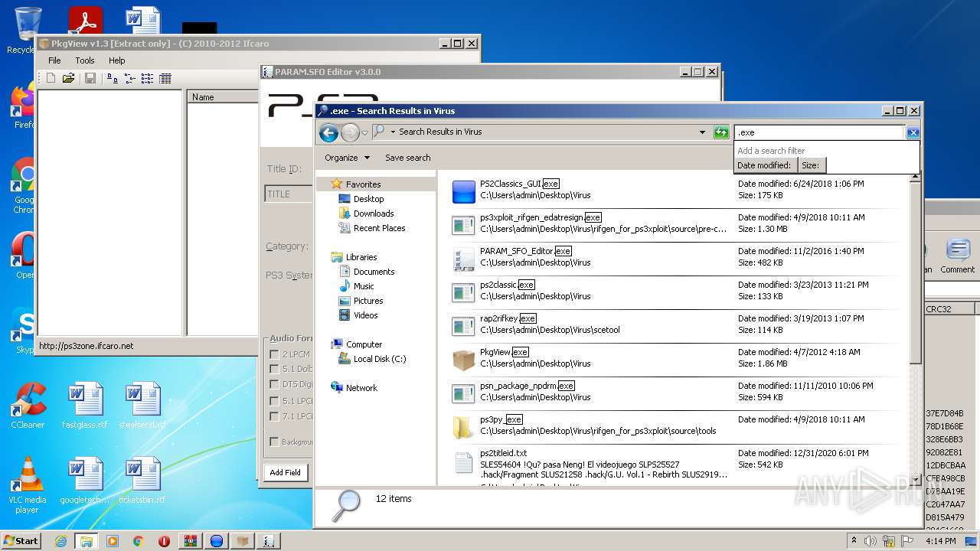
Task: Open the Start menu
Action: [x=21, y=541]
